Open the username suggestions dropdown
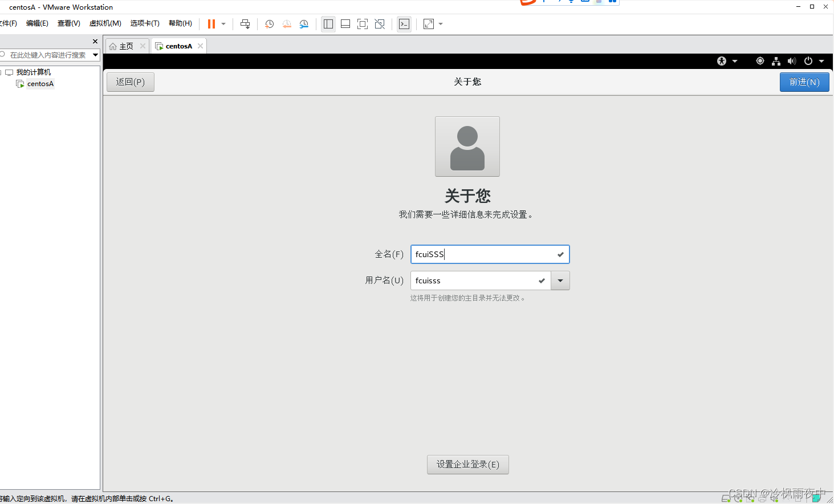834x504 pixels. point(560,281)
